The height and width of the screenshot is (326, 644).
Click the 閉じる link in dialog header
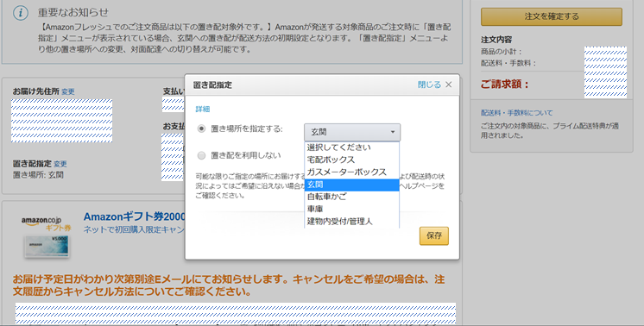coord(429,85)
